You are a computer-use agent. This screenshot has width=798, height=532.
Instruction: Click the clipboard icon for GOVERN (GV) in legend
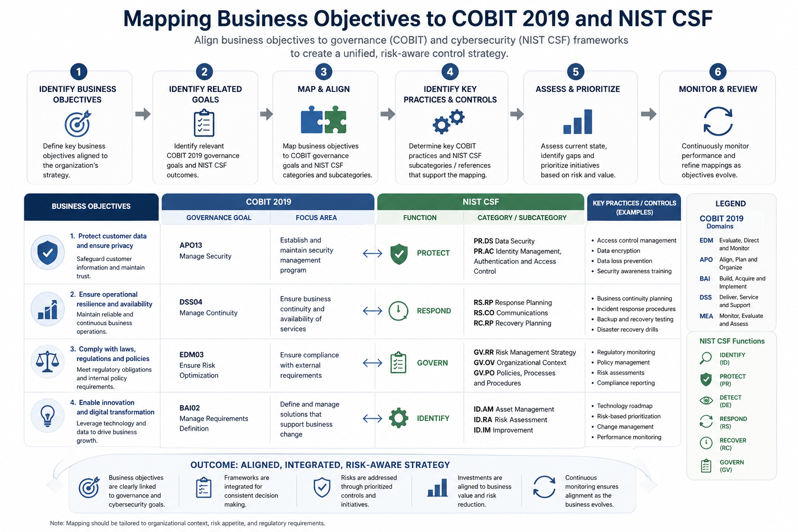coord(706,465)
